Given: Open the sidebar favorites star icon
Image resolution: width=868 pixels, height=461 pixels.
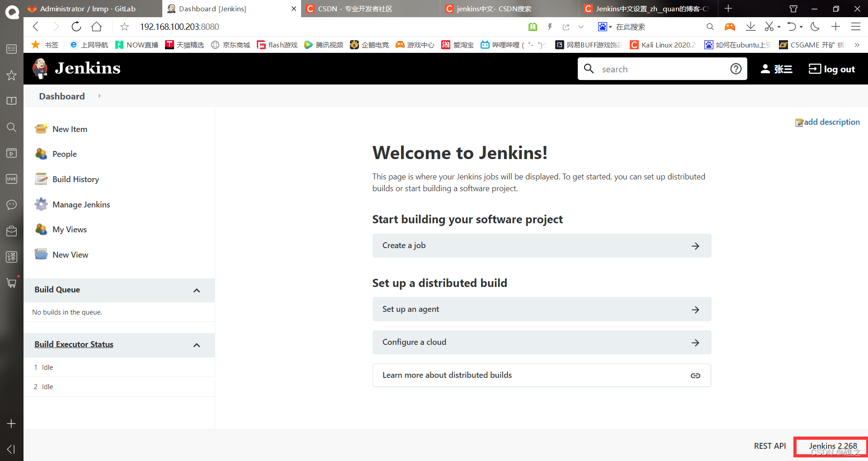Looking at the screenshot, I should coord(12,75).
